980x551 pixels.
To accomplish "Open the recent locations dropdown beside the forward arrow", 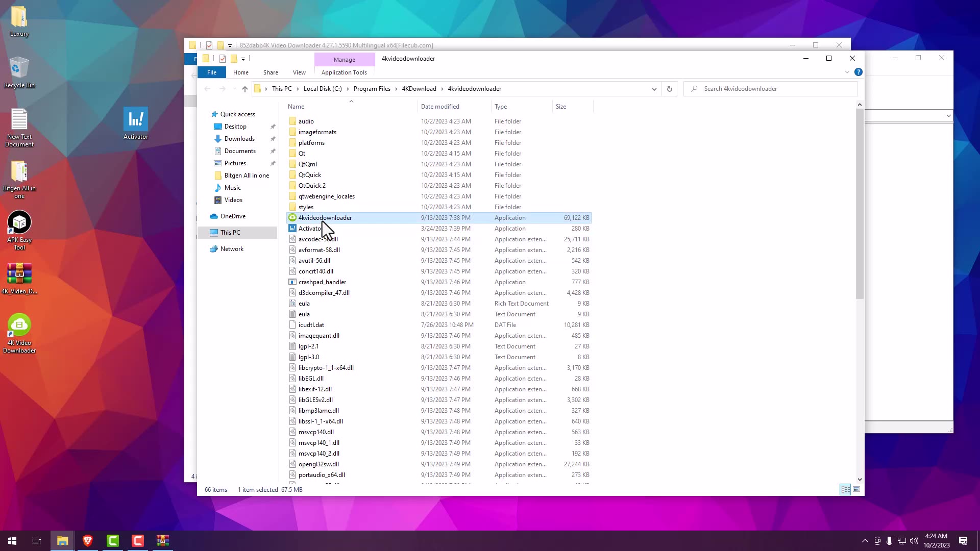I will 234,89.
